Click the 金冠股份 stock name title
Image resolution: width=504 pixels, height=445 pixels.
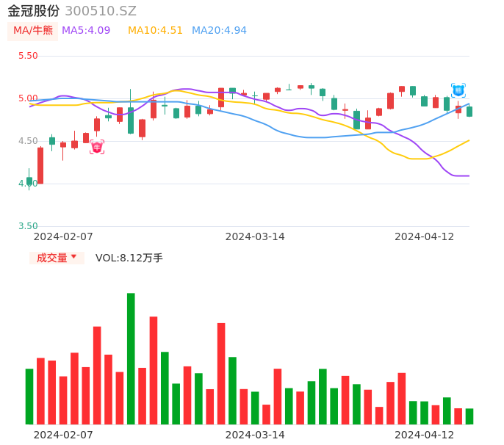coord(34,11)
